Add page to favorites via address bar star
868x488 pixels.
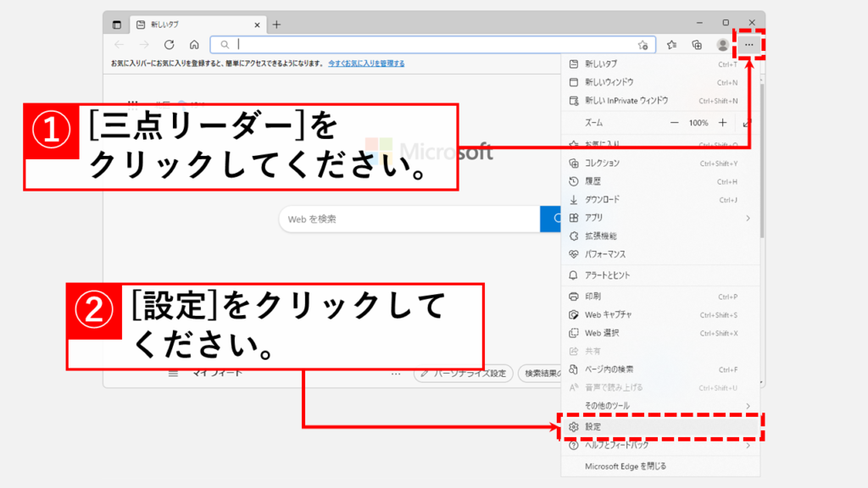tap(643, 45)
